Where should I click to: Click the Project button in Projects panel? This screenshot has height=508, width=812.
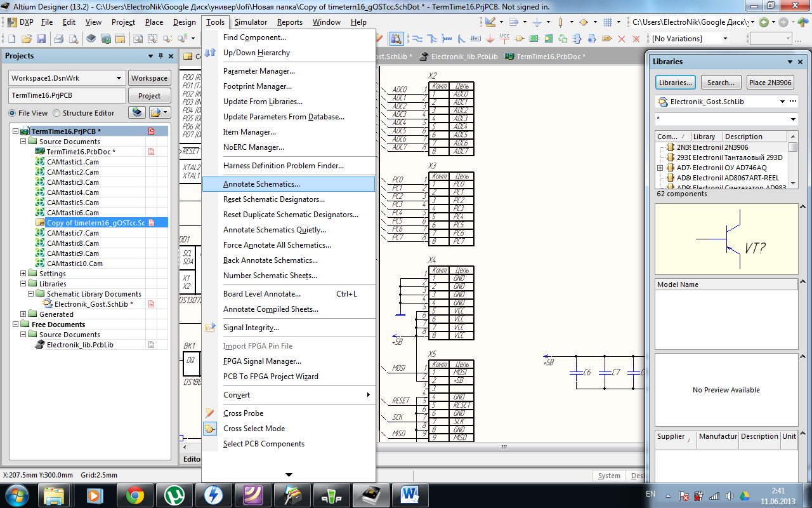click(150, 96)
